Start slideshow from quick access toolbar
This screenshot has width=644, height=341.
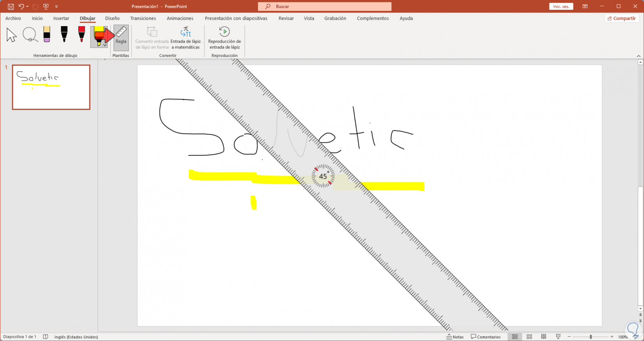46,7
